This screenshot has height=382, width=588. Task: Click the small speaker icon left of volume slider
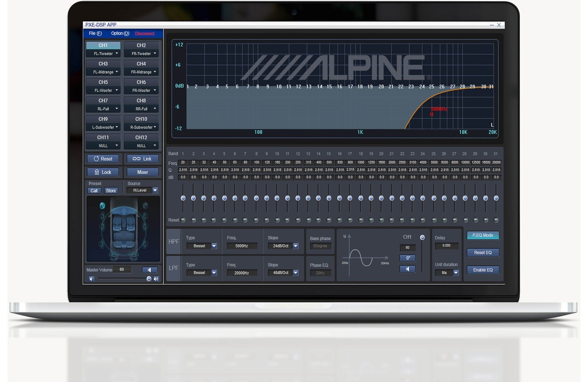(91, 279)
